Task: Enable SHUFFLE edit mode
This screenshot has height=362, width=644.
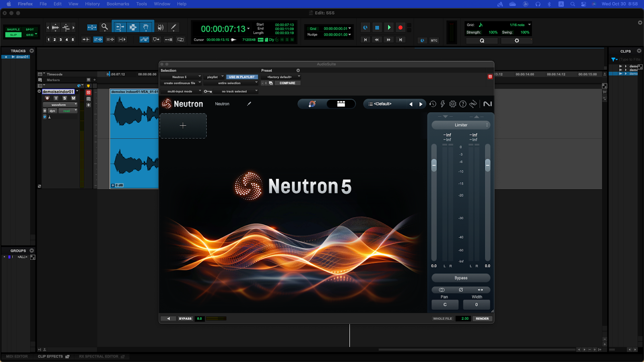Action: pos(13,29)
